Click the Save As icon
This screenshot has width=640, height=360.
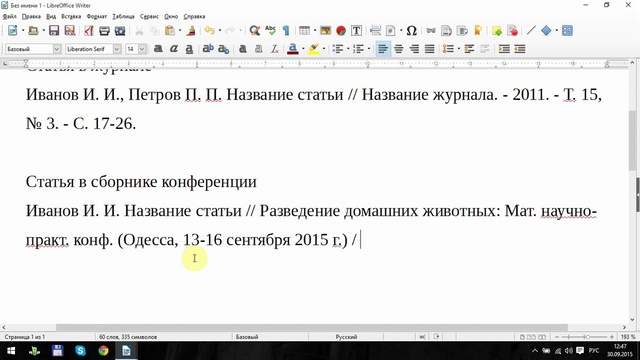pyautogui.click(x=69, y=31)
